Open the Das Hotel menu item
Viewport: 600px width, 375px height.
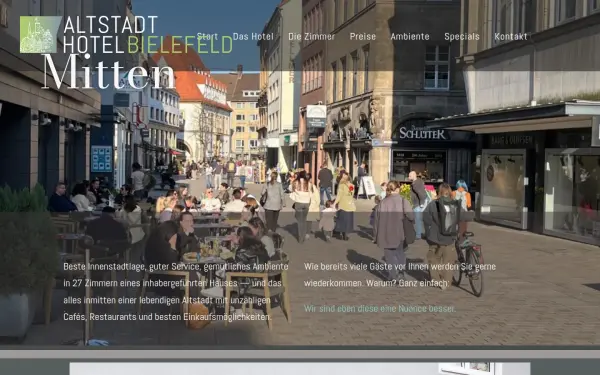click(x=253, y=37)
